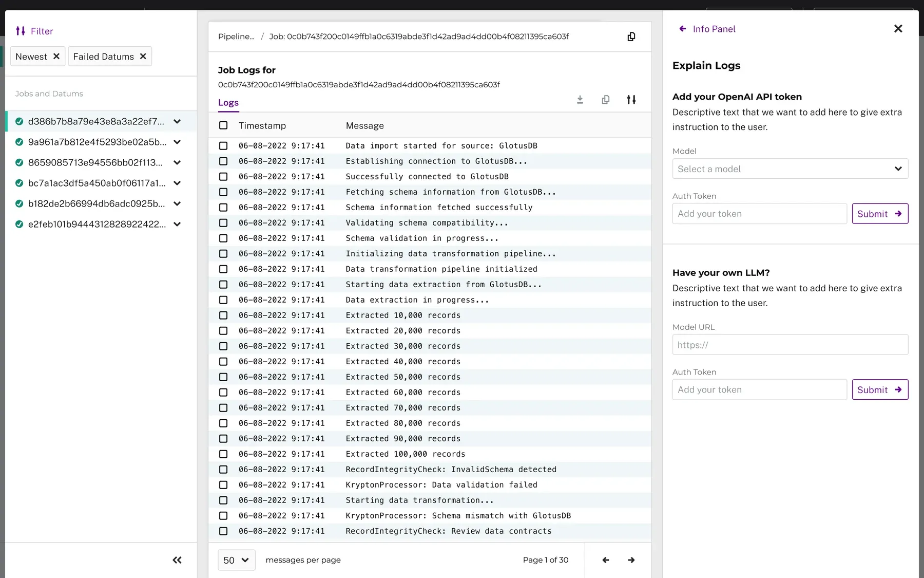Click status icon of job 9a961a7b812e
This screenshot has width=924, height=578.
point(19,142)
